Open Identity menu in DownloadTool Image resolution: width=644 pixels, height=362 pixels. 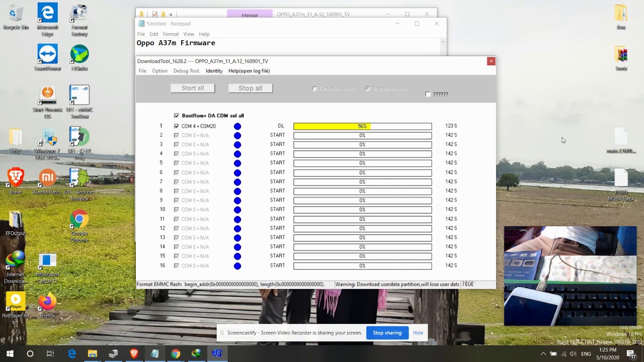pyautogui.click(x=214, y=71)
